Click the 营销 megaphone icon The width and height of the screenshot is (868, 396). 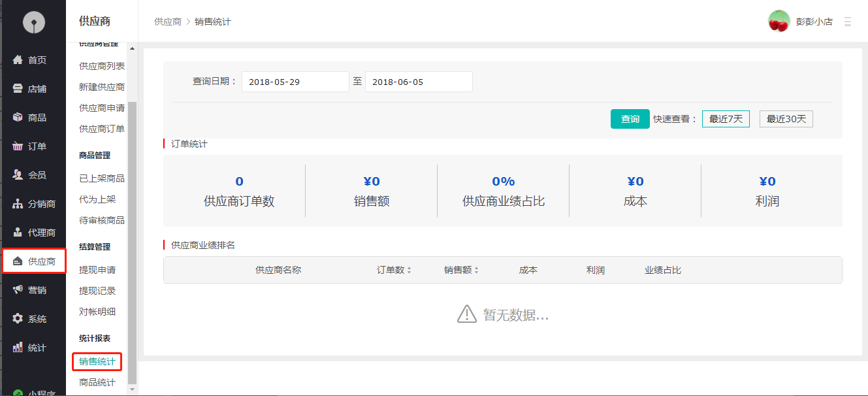(x=18, y=290)
